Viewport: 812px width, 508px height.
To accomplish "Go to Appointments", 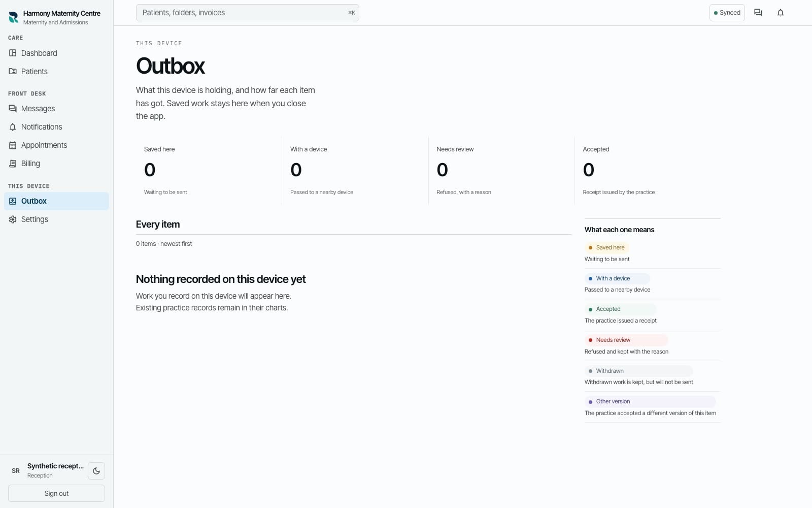I will (x=56, y=145).
